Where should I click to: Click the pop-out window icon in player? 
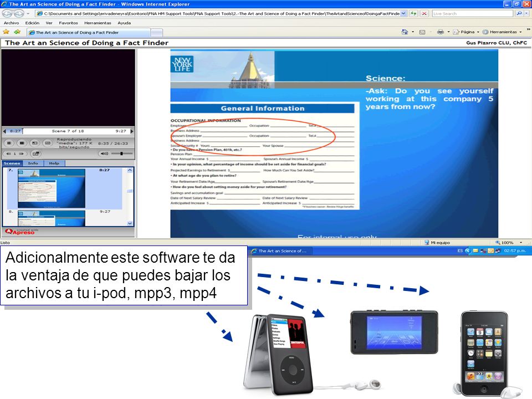36,154
